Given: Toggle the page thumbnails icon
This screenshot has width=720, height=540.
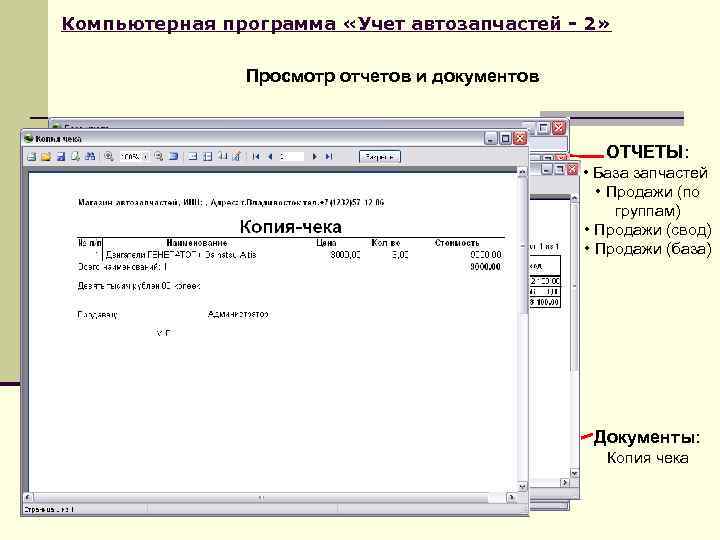Looking at the screenshot, I should [x=208, y=157].
